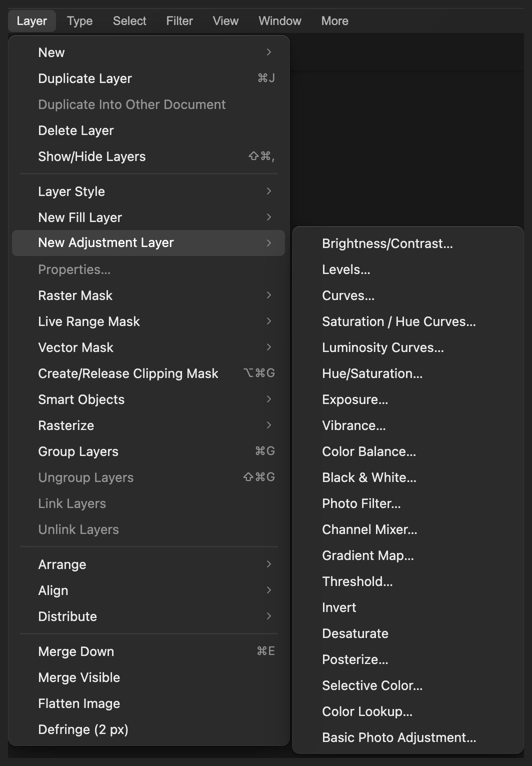
Task: Expand the New Fill Layer submenu
Action: 148,217
